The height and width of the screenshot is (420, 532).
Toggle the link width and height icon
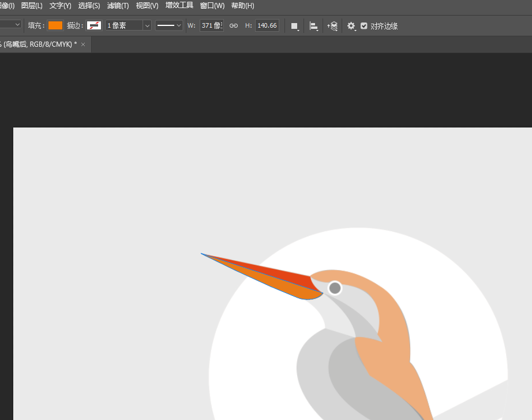pyautogui.click(x=234, y=25)
